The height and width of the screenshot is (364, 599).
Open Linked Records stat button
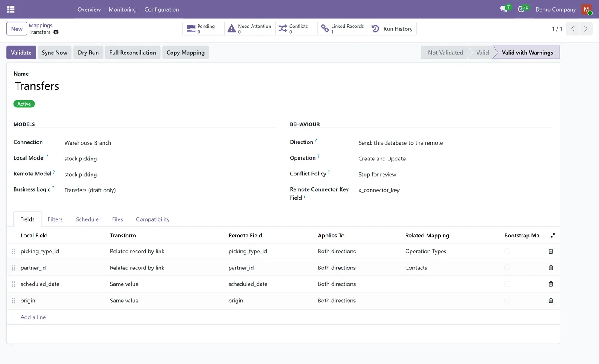coord(342,29)
